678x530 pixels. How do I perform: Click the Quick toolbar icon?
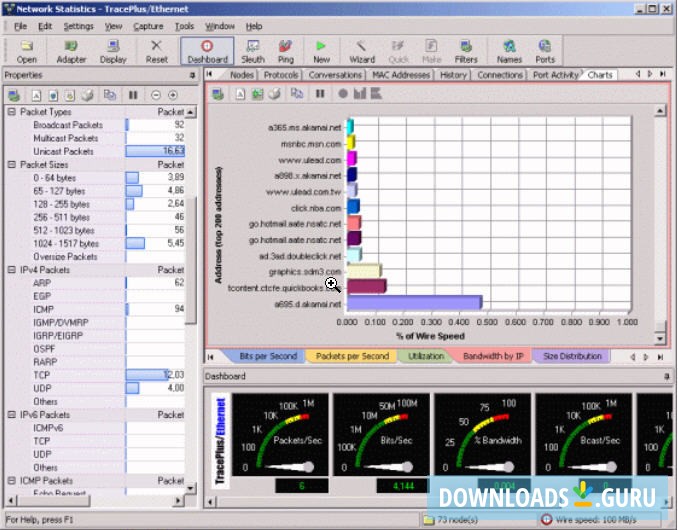[398, 51]
